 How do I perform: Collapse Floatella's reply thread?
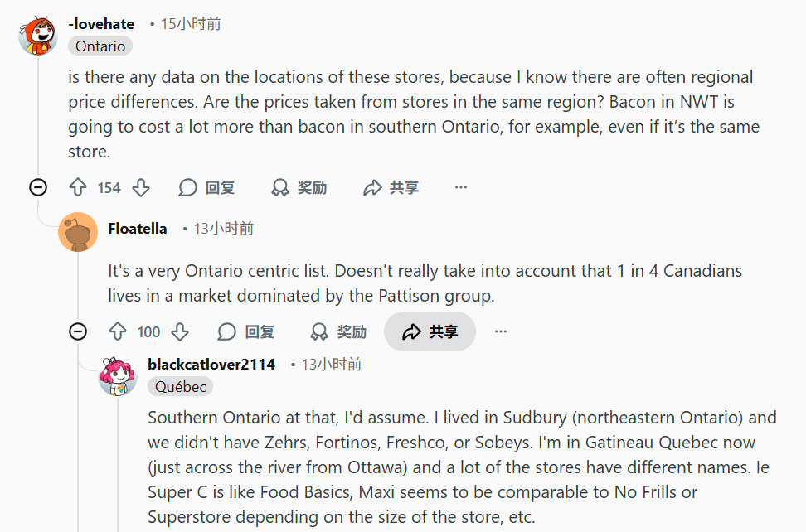(78, 332)
